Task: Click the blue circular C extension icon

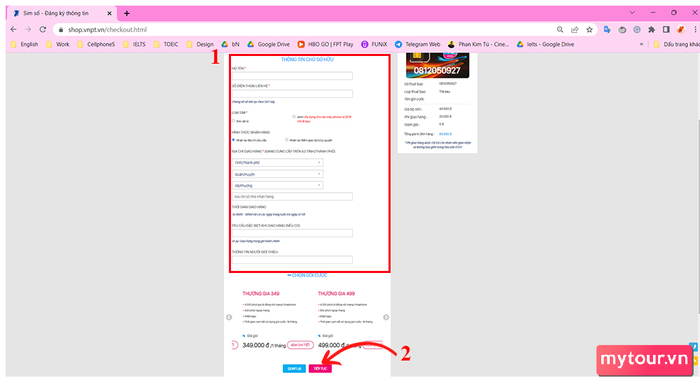Action: [x=637, y=29]
